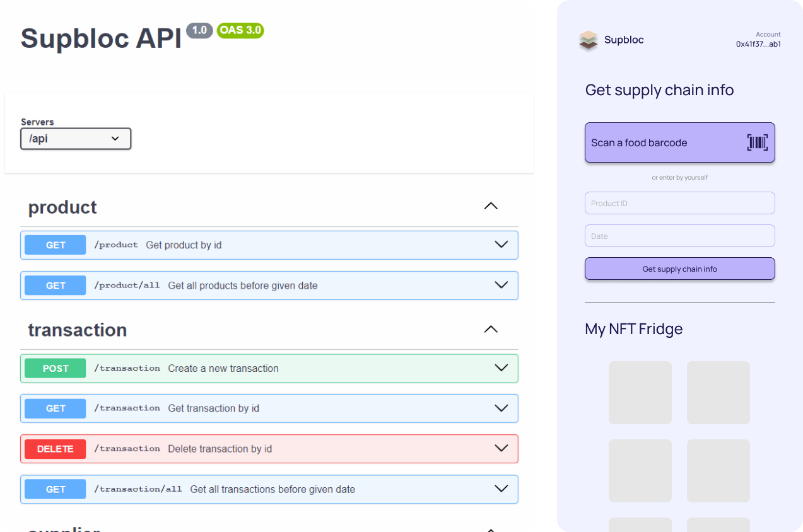The width and height of the screenshot is (803, 532).
Task: Select the top-right NFT Fridge tile
Action: point(718,393)
